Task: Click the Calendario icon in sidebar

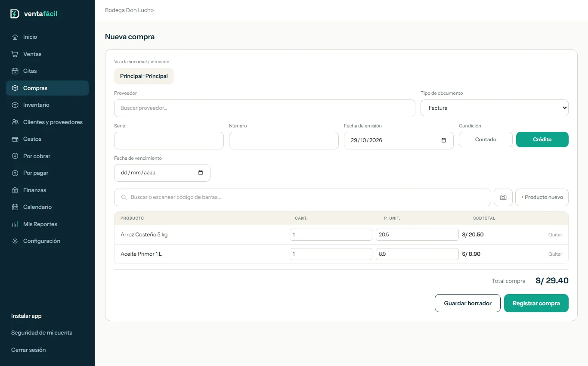Action: coord(15,207)
